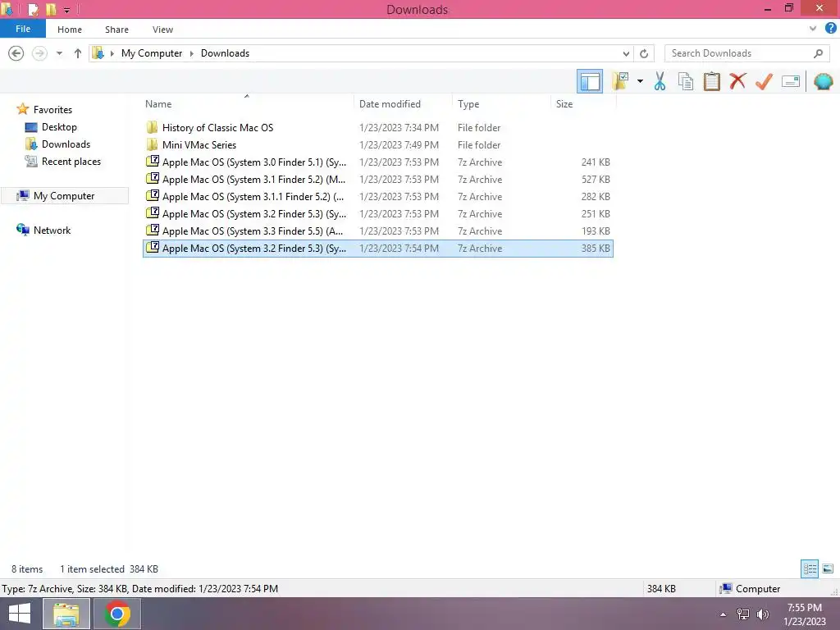Click the Forward arrow navigation button
This screenshot has height=630, width=840.
tap(39, 53)
